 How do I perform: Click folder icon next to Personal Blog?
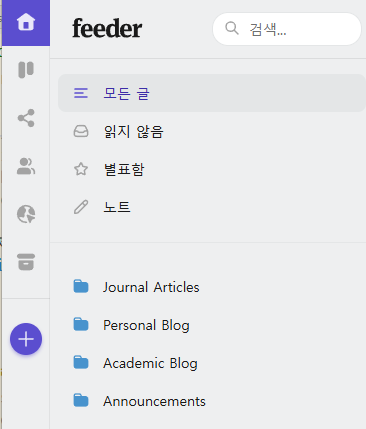(81, 325)
